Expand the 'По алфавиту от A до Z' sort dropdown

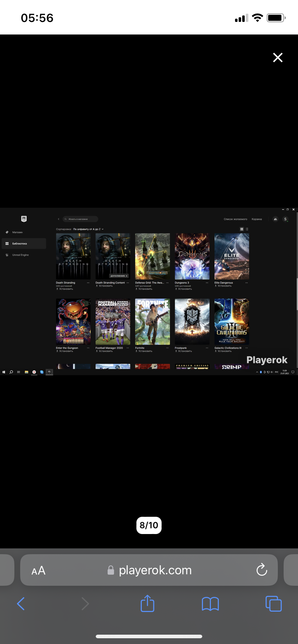coord(88,229)
